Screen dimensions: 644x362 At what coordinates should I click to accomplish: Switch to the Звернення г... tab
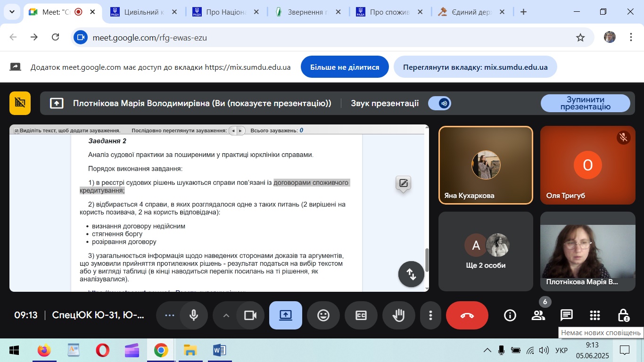coord(308,12)
